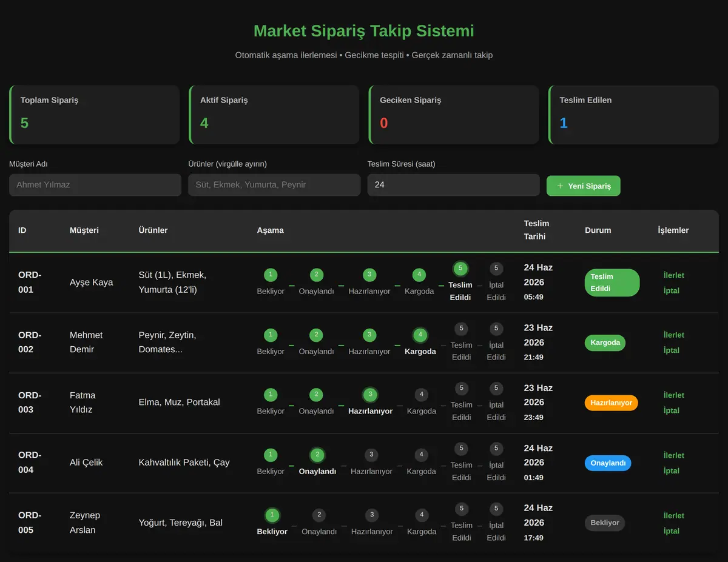Click the grey step 2 Onaylandı circle in ORD-005
This screenshot has width=728, height=562.
click(319, 515)
